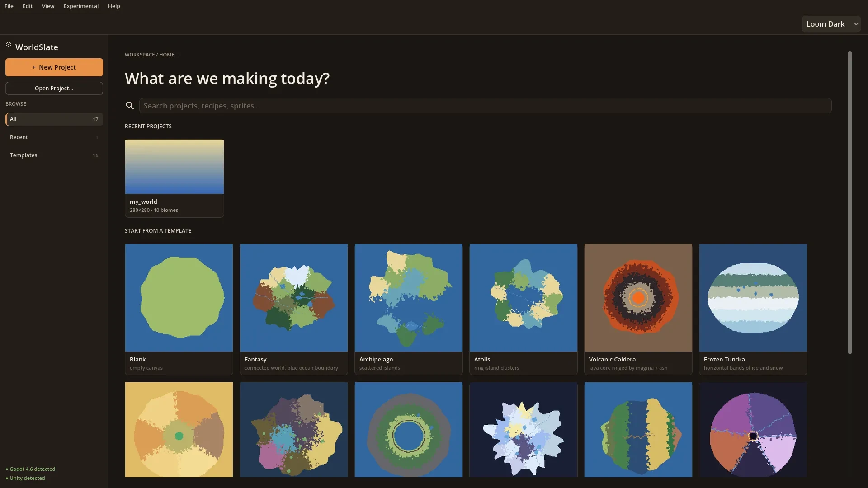
Task: Click 'connected world, blue ocean boundary' description
Action: pyautogui.click(x=291, y=368)
